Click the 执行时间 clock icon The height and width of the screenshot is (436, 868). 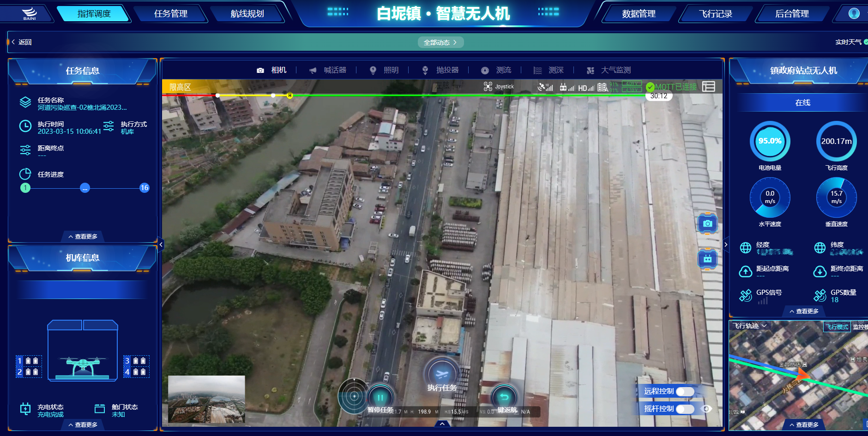click(x=25, y=126)
